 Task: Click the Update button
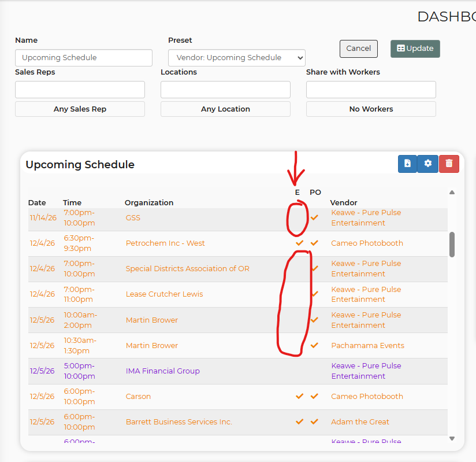[x=415, y=49]
